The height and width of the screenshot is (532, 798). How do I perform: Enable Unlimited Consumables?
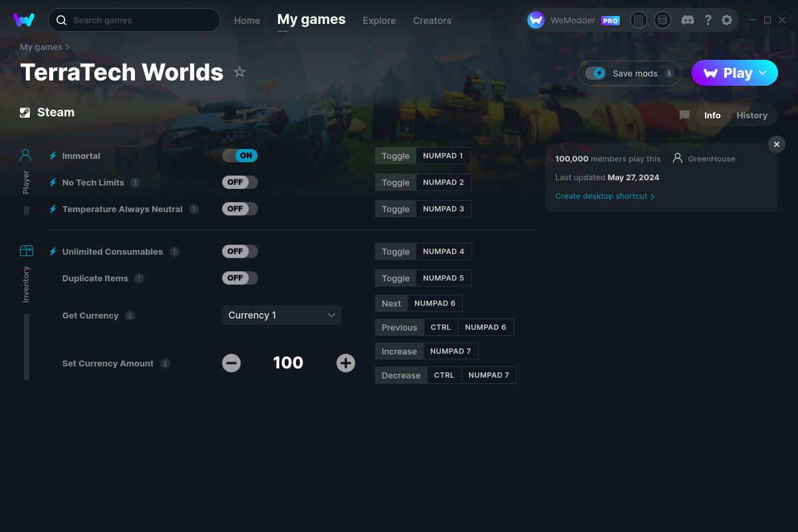click(239, 251)
